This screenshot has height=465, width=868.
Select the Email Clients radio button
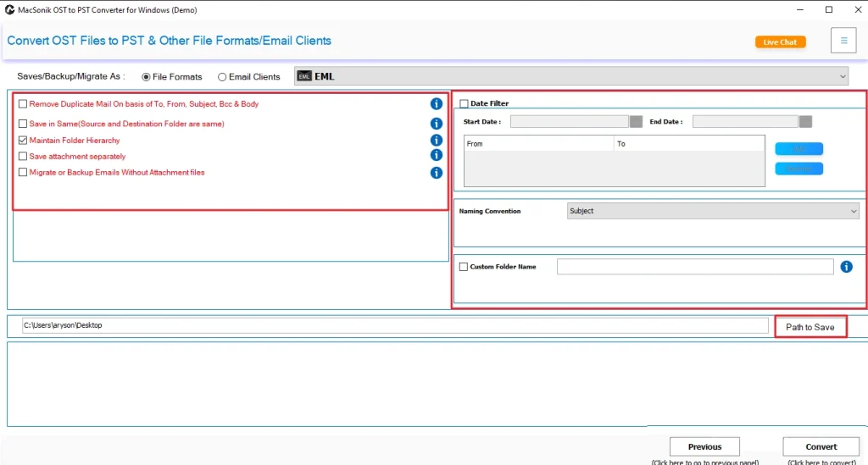(222, 77)
